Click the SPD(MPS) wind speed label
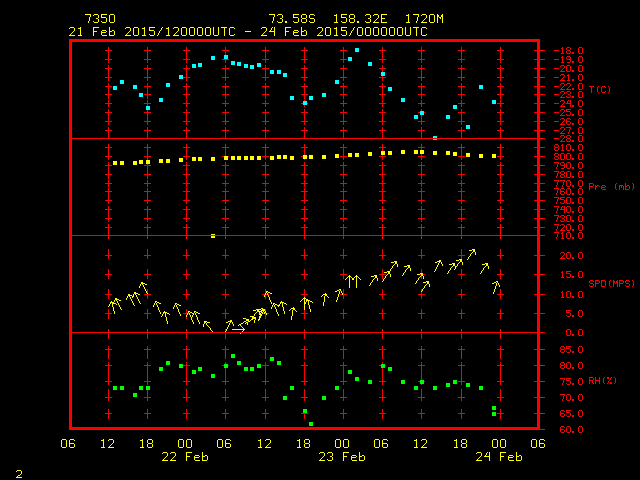 point(610,284)
